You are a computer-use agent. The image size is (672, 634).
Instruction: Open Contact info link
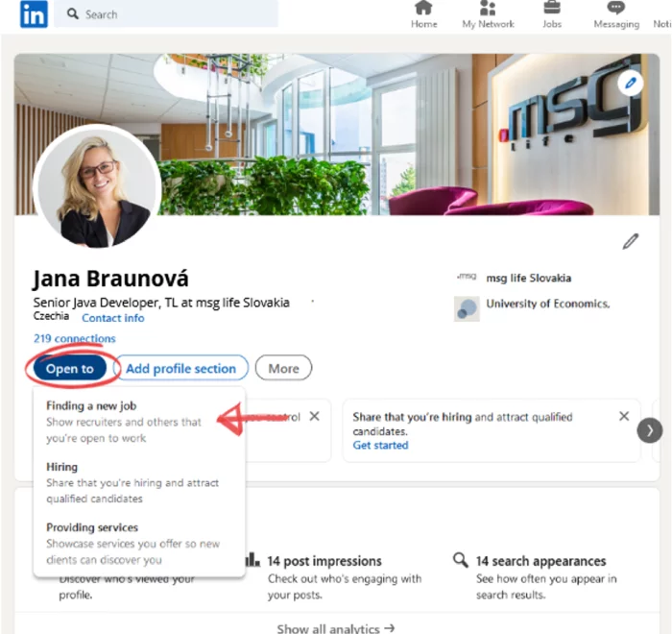click(113, 318)
